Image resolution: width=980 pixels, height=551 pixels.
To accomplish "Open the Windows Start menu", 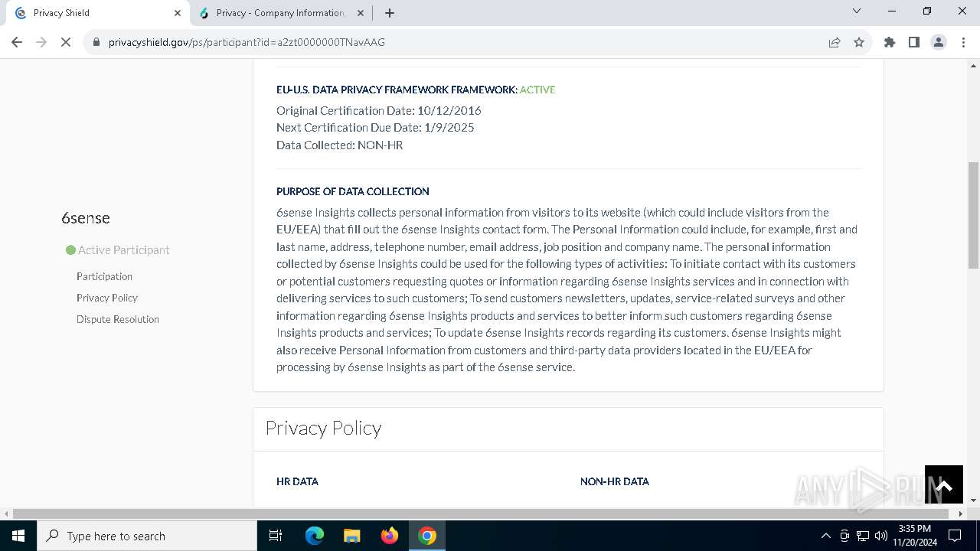I will coord(18,536).
